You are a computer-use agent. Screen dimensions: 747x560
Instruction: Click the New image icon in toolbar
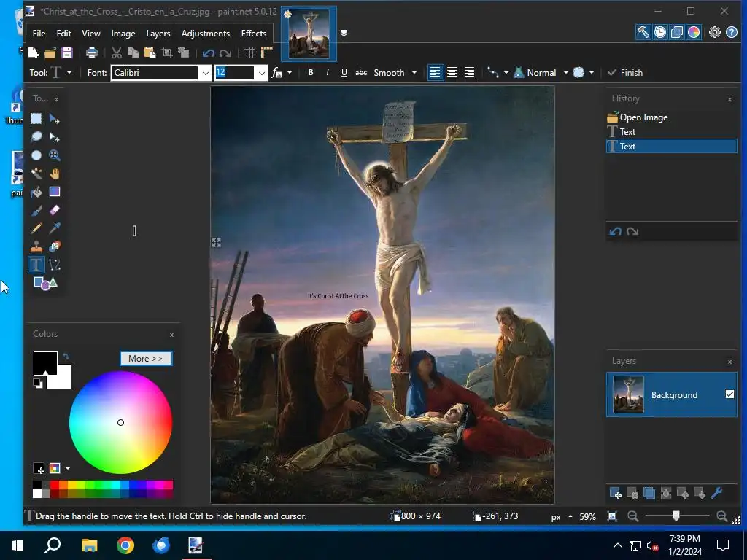(x=34, y=52)
